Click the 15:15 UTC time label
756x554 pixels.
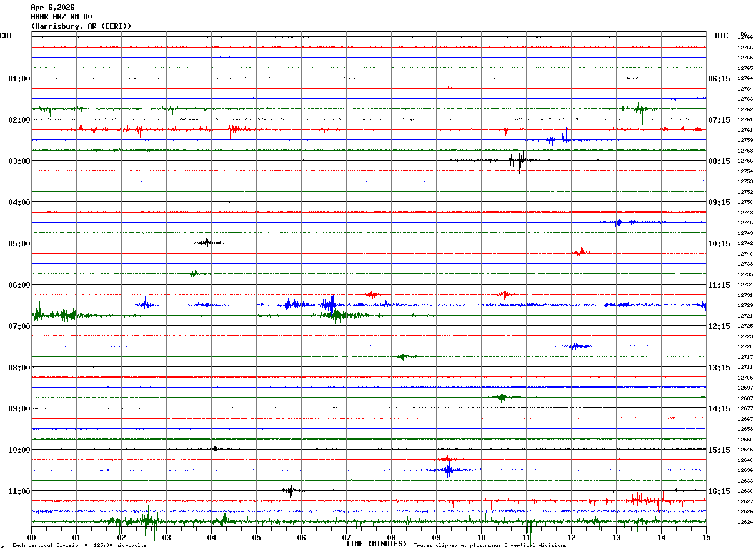(x=719, y=450)
